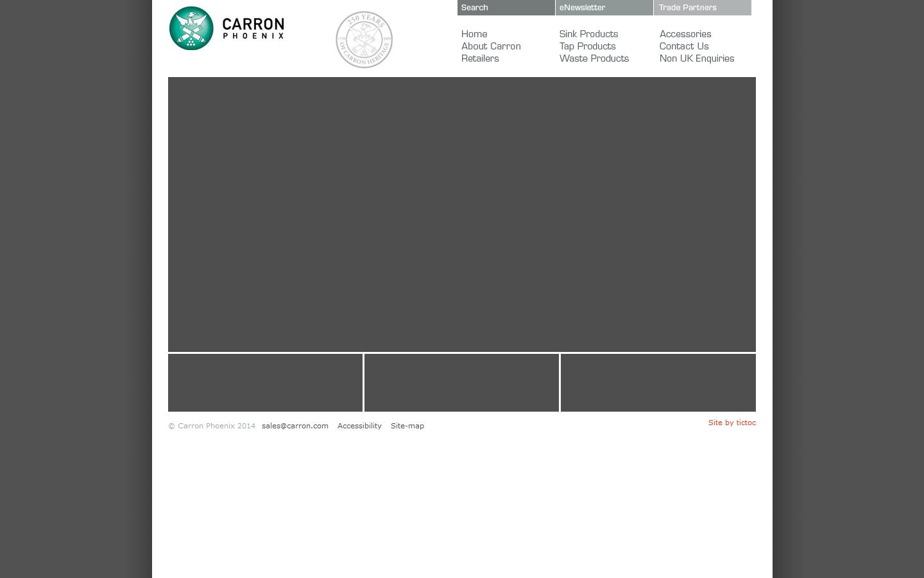Click the left dark panel below banner
Viewport: 924px width, 578px height.
click(x=265, y=383)
